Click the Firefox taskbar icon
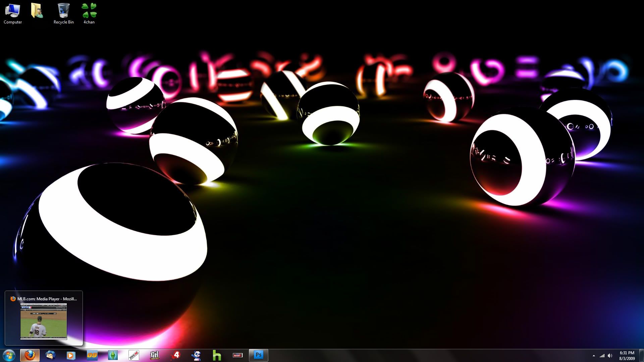The width and height of the screenshot is (644, 362). [30, 355]
